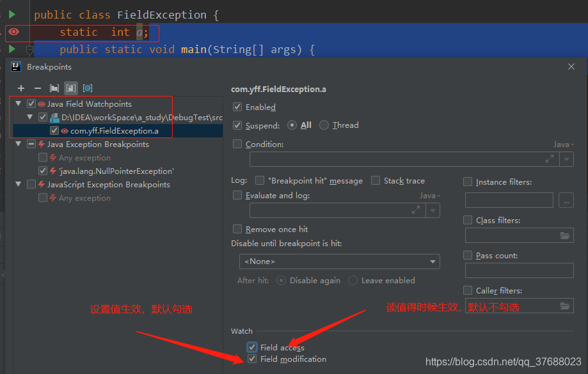Click the Instance filters text field
588x374 pixels.
tap(509, 200)
